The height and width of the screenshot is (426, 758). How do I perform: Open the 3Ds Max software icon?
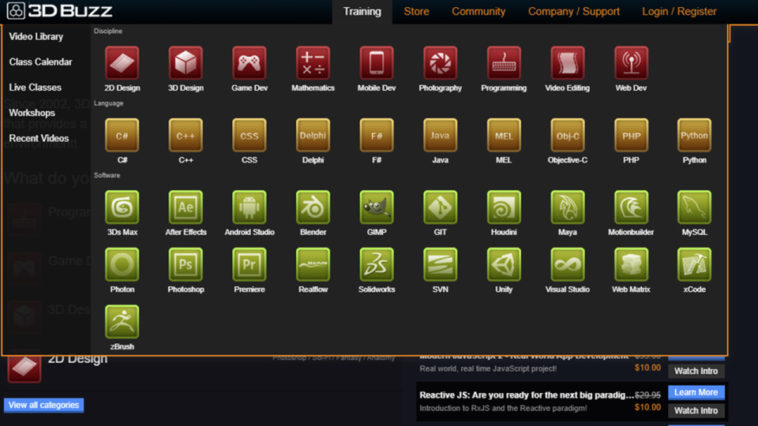(122, 207)
